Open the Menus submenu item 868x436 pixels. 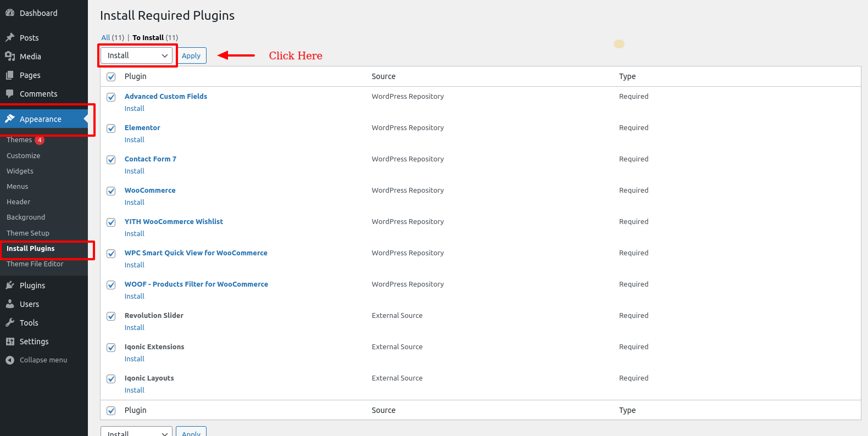[44, 187]
